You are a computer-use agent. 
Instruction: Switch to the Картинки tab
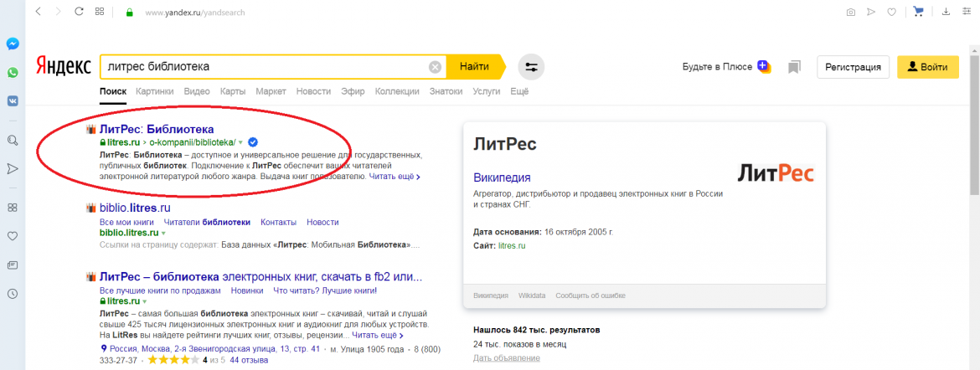tap(154, 91)
